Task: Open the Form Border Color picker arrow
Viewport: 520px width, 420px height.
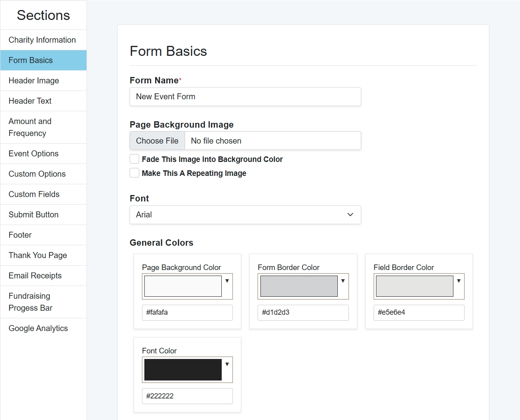Action: [343, 281]
